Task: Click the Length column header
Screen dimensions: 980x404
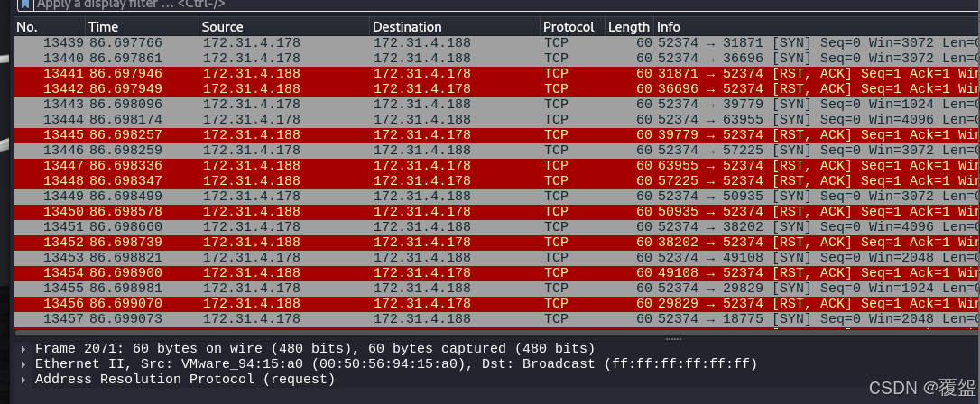Action: [x=628, y=27]
